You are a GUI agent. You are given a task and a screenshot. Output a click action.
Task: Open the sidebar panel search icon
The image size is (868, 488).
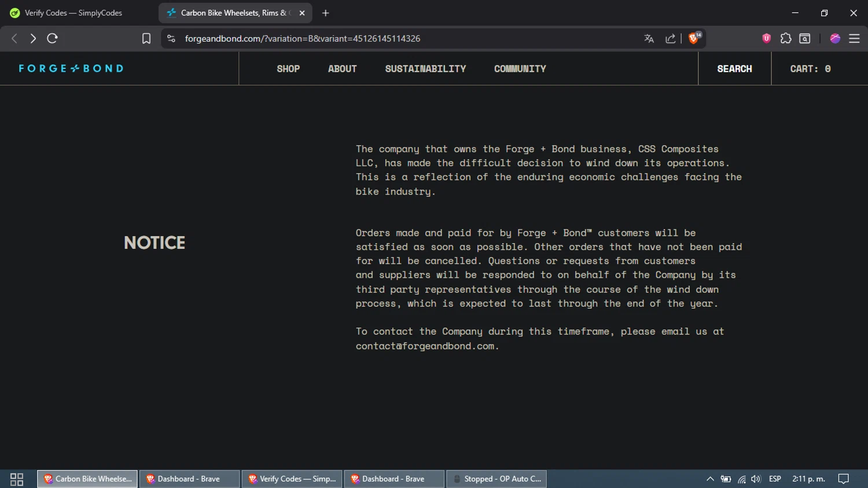pyautogui.click(x=804, y=38)
